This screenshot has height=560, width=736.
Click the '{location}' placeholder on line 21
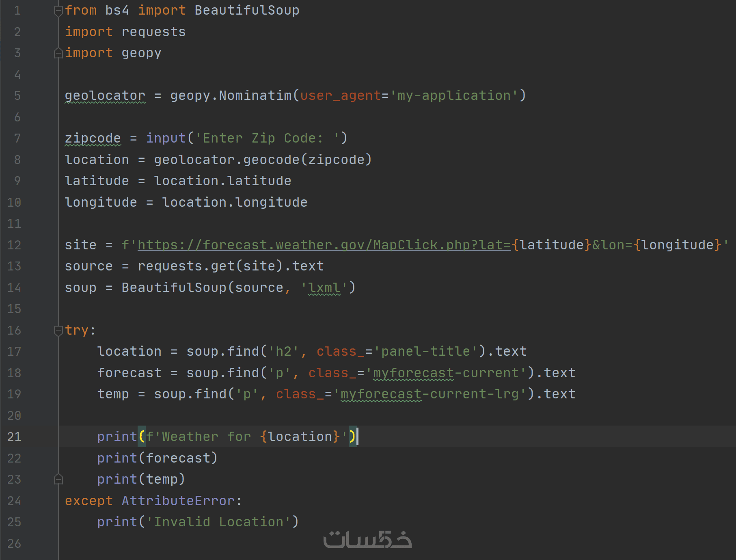pyautogui.click(x=300, y=437)
